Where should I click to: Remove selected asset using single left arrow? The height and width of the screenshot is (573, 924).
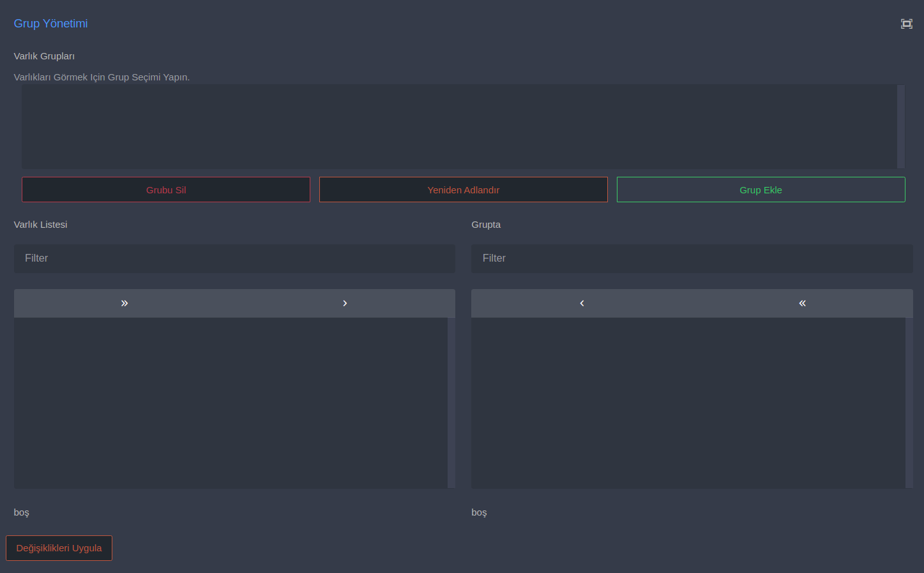582,303
